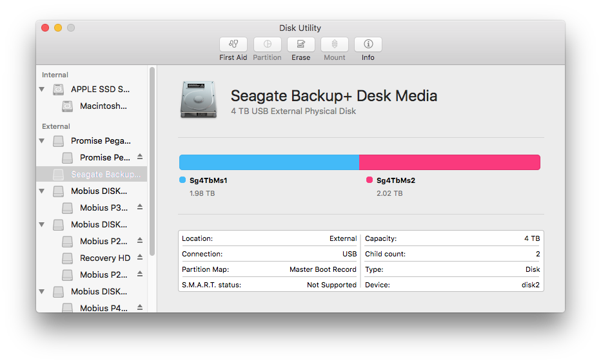The image size is (601, 364).
Task: Run First Aid from the toolbar
Action: (233, 44)
